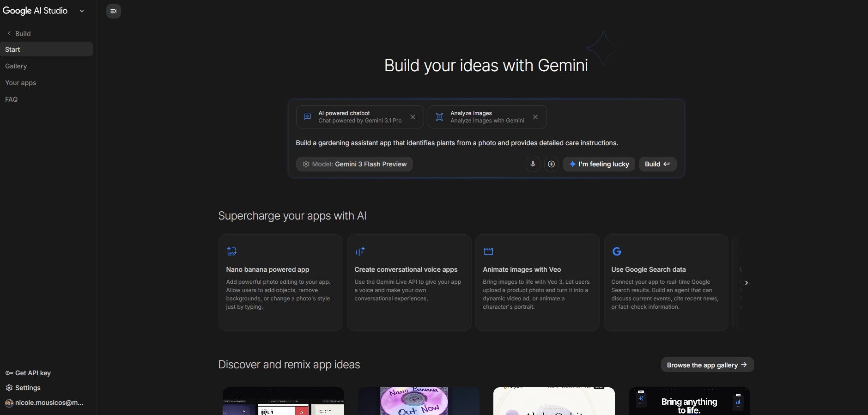The height and width of the screenshot is (415, 868).
Task: Open the Nano banana powered app card
Action: click(x=281, y=282)
